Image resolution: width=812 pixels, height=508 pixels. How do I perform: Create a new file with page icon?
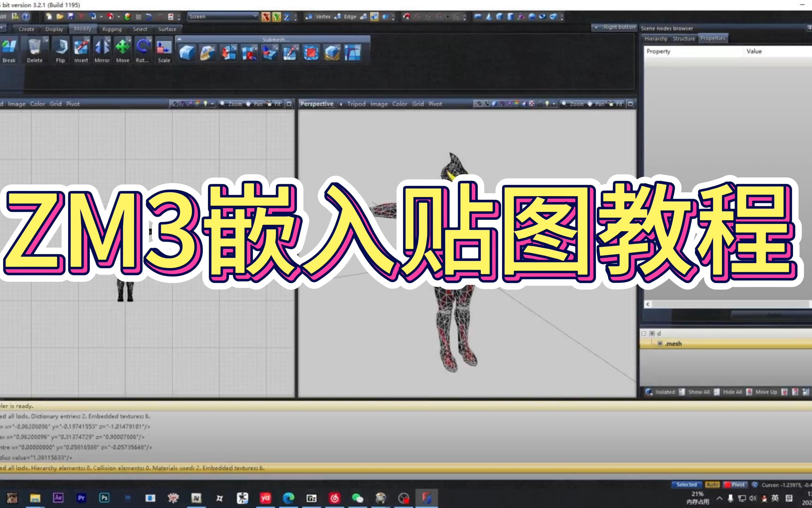(x=49, y=16)
